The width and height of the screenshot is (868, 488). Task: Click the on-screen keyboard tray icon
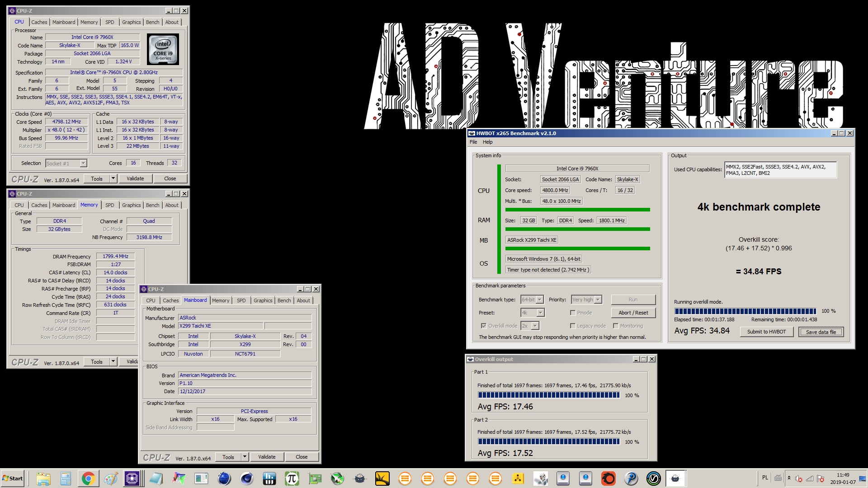click(x=778, y=478)
